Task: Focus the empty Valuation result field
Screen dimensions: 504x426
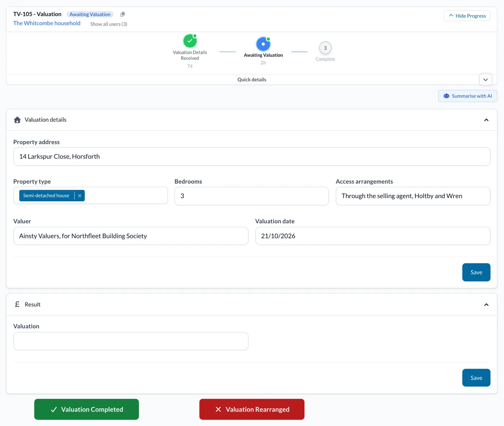Action: pyautogui.click(x=131, y=341)
